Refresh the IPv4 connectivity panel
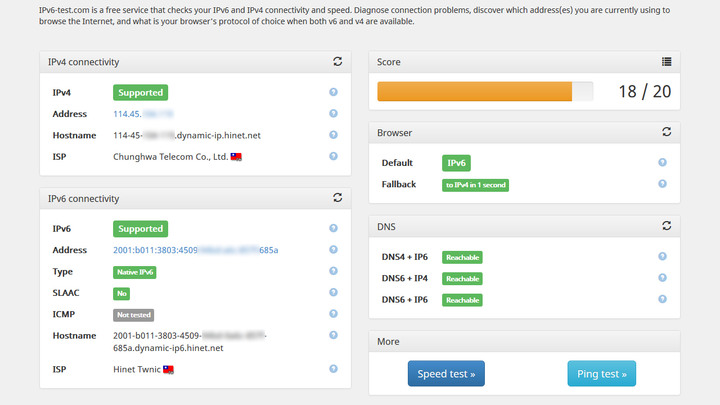 click(x=338, y=62)
